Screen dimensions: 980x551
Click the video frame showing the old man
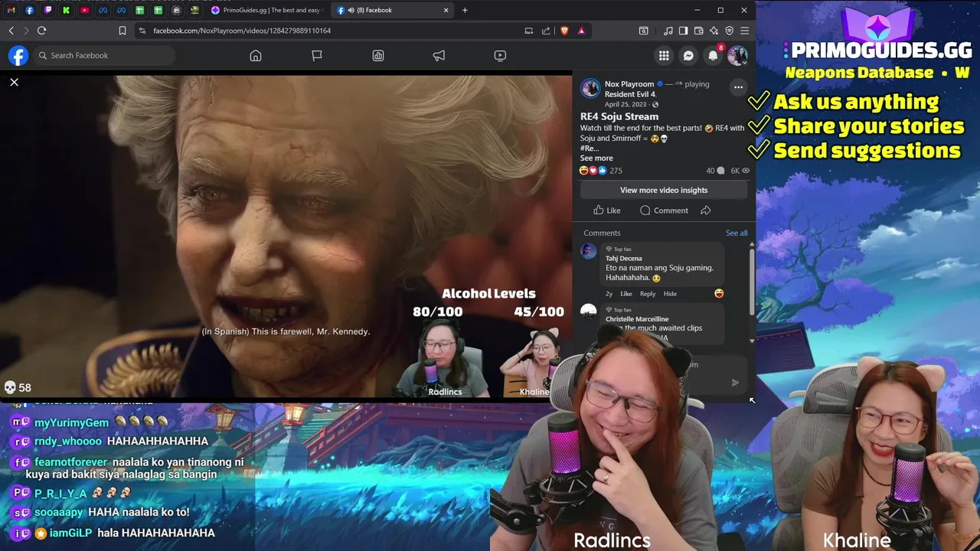click(286, 236)
